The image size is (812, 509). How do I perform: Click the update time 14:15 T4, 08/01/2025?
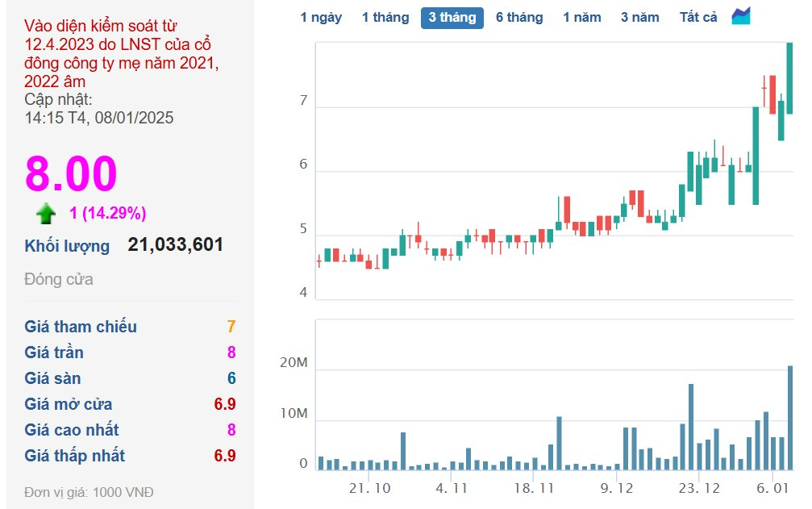[x=99, y=118]
